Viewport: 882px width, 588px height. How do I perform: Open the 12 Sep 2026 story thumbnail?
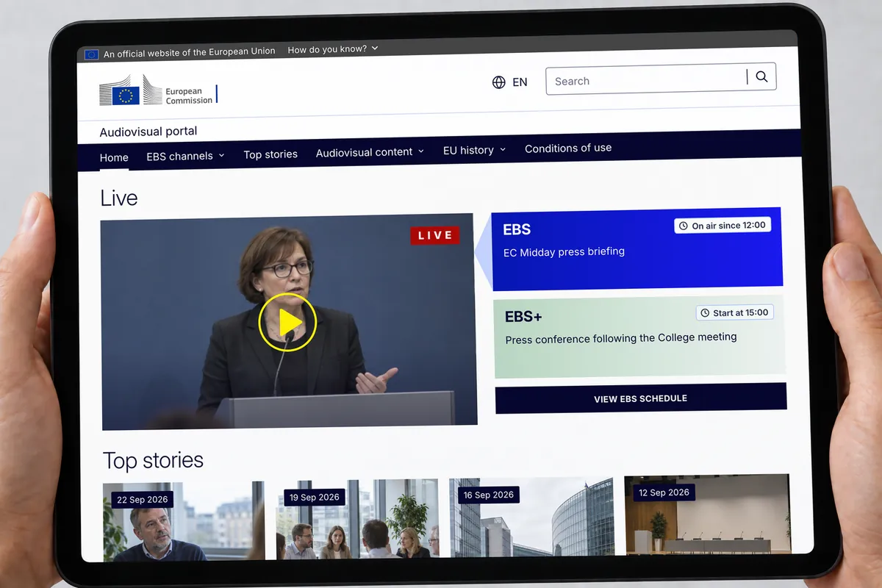tap(707, 514)
